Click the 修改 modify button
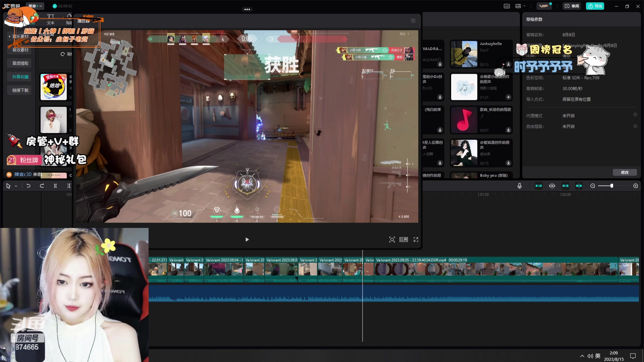 [x=625, y=172]
